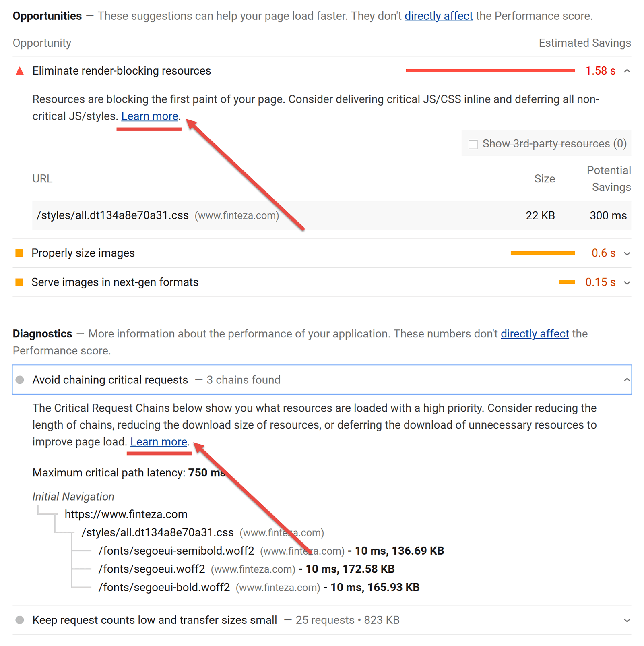The image size is (644, 646).
Task: Click the red triangle warning icon
Action: (x=19, y=71)
